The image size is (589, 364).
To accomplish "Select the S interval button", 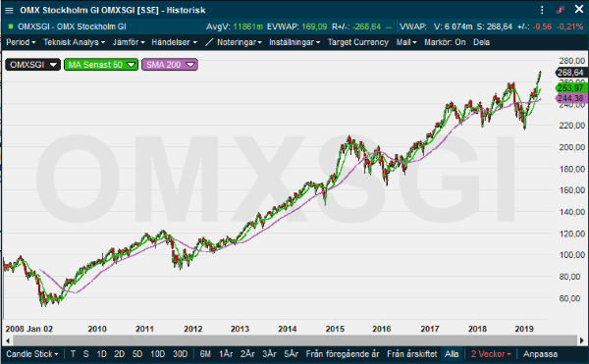I will (86, 354).
